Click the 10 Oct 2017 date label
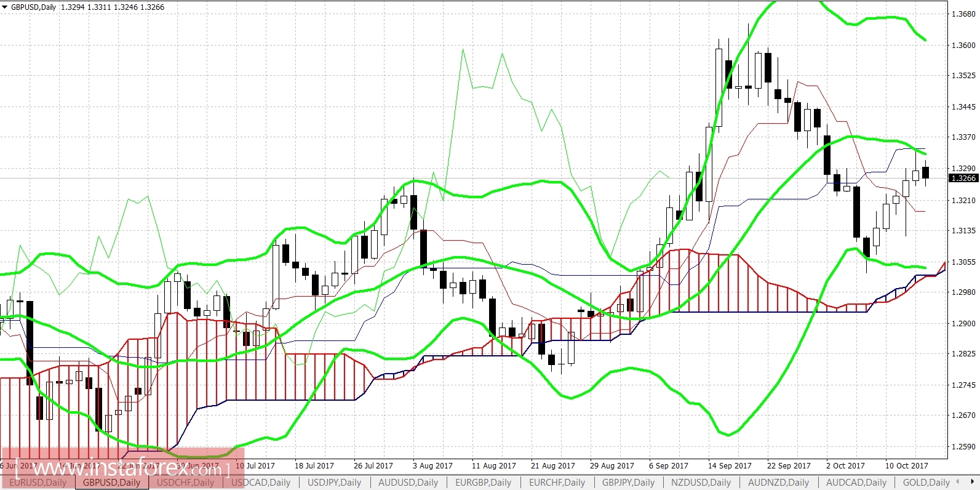The width and height of the screenshot is (980, 490). click(x=907, y=466)
